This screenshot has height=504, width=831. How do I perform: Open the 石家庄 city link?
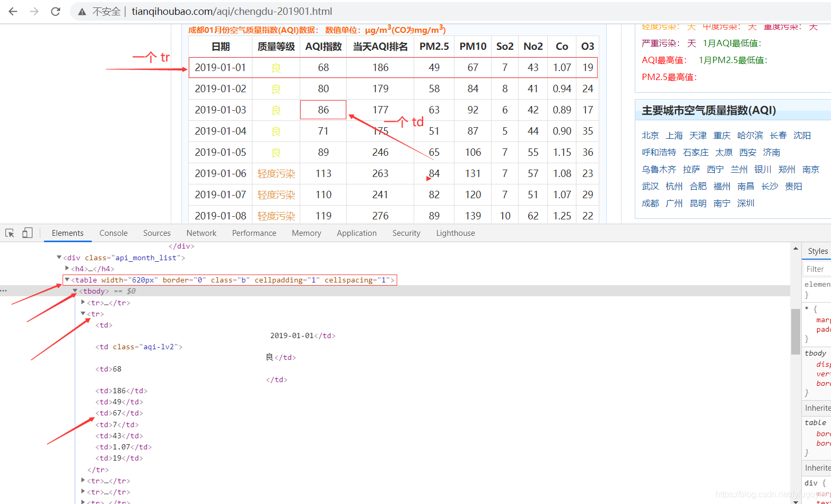[x=696, y=152]
